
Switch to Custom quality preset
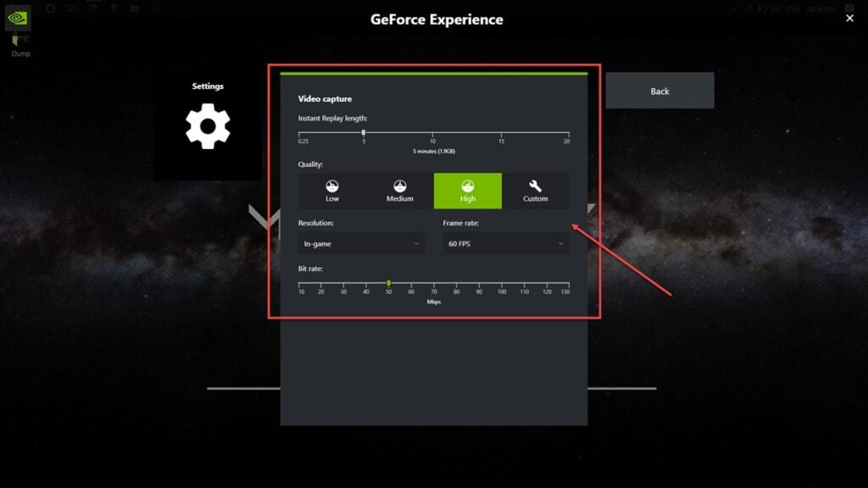pos(536,191)
